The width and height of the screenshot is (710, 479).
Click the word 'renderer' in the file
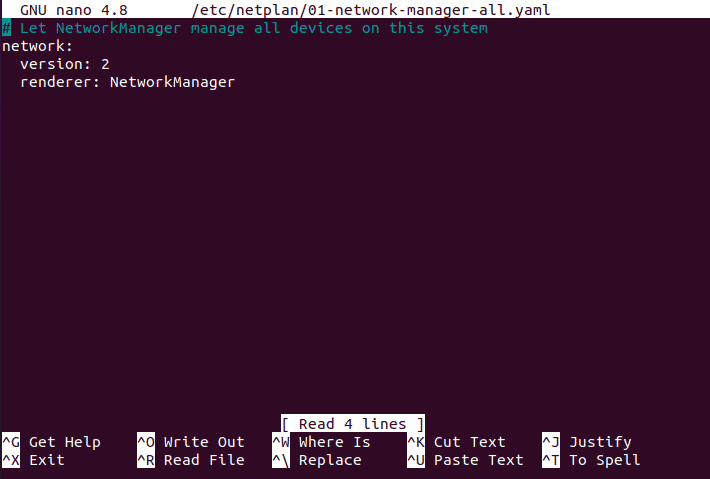[55, 82]
